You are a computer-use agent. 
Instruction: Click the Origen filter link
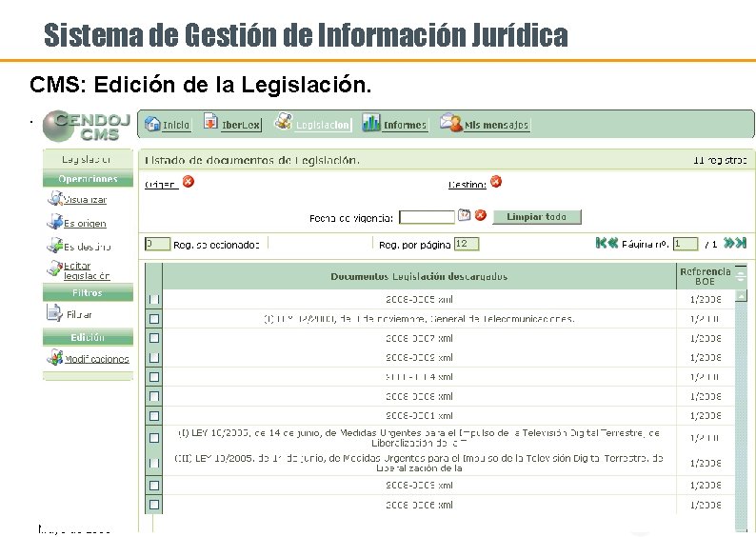tap(161, 185)
